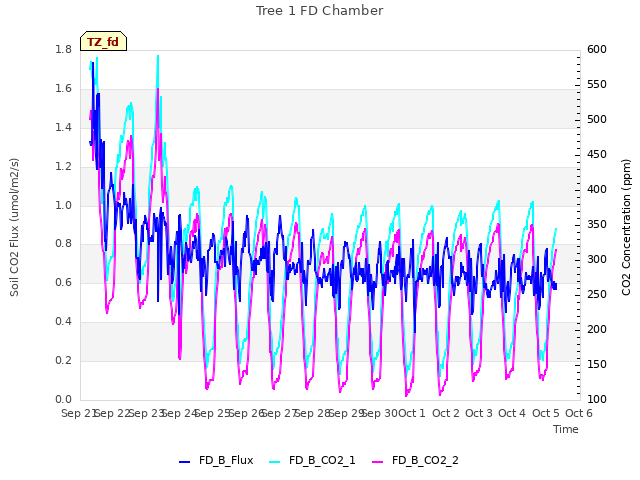Click the 250 right axis tick label

point(597,295)
